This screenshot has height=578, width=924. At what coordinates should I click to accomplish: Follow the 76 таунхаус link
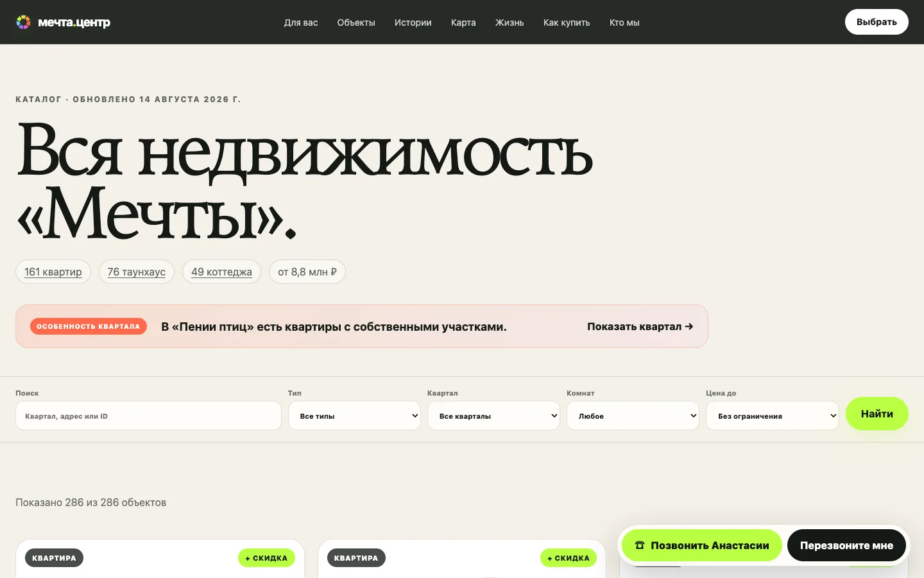pos(137,272)
